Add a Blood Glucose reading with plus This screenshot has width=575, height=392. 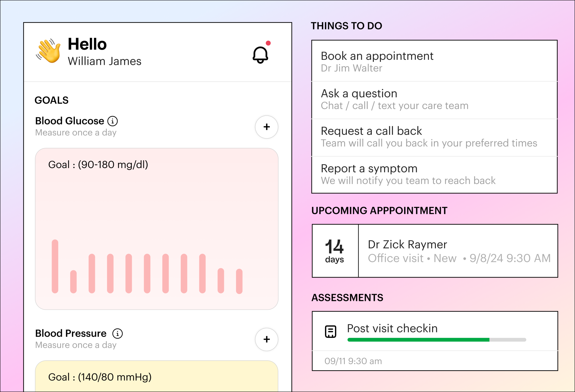coord(266,127)
